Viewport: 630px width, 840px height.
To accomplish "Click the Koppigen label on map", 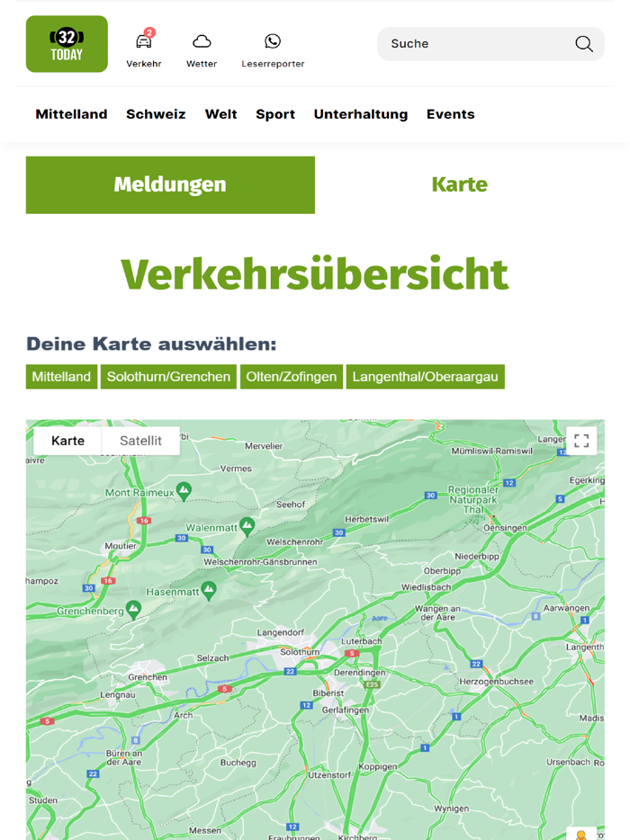I will pyautogui.click(x=377, y=766).
